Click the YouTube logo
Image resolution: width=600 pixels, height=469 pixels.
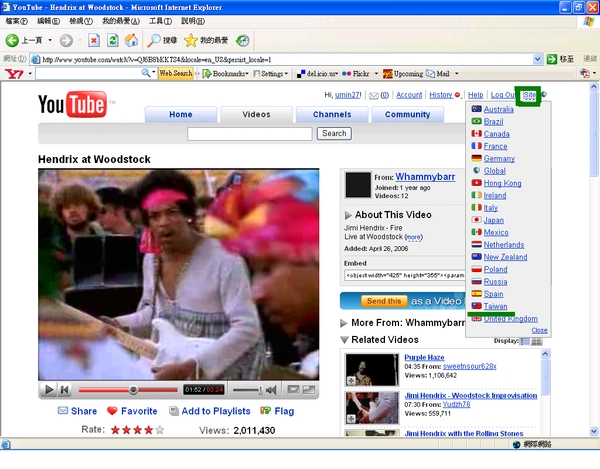(x=72, y=104)
